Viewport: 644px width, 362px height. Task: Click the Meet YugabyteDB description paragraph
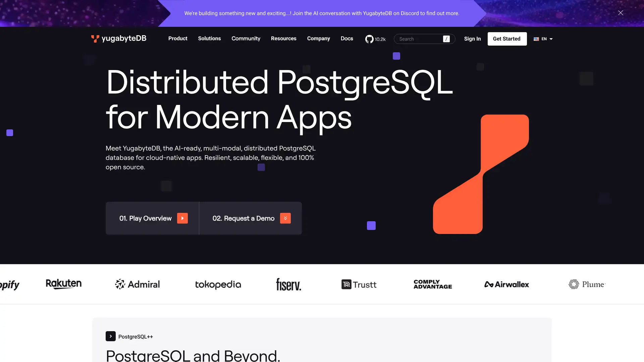pyautogui.click(x=211, y=158)
